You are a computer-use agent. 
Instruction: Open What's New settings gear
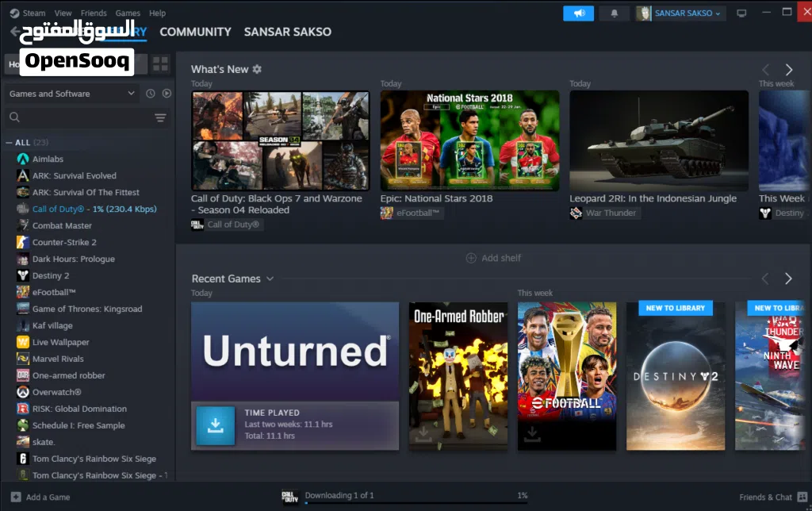[x=257, y=69]
